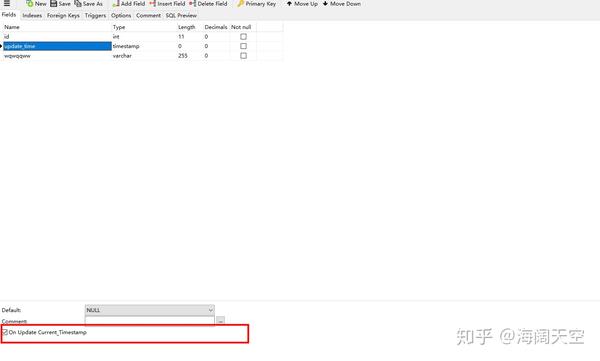Toggle Not null for id field
This screenshot has width=600, height=361.
243,37
